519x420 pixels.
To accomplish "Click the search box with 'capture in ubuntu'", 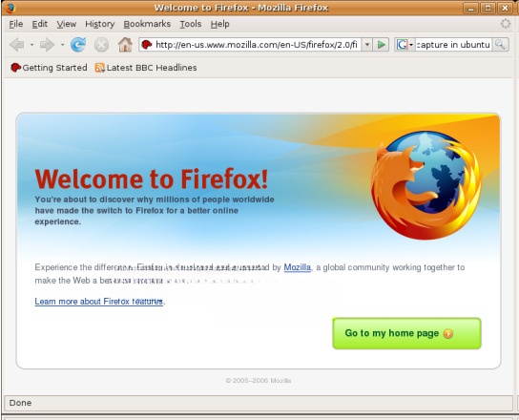I will click(453, 44).
